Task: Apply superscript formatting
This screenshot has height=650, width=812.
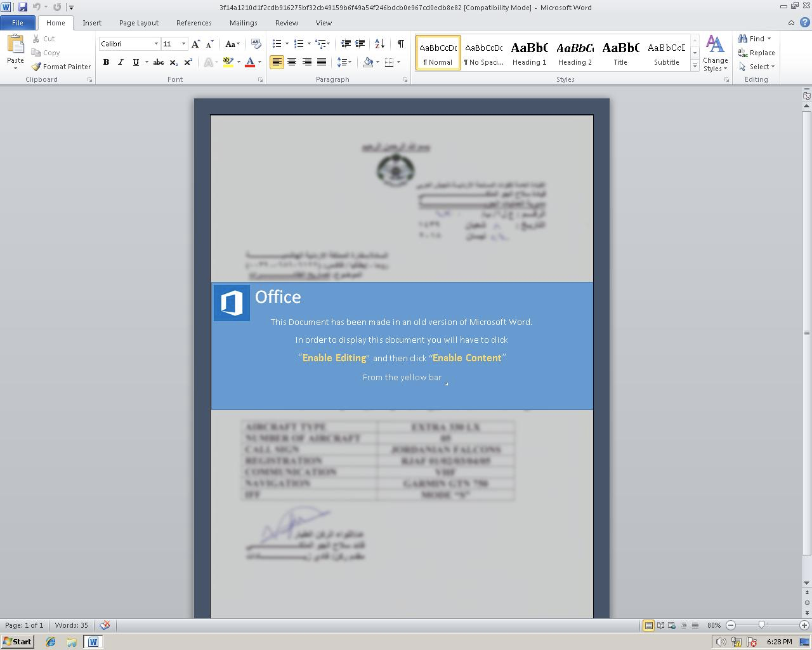Action: (x=188, y=62)
